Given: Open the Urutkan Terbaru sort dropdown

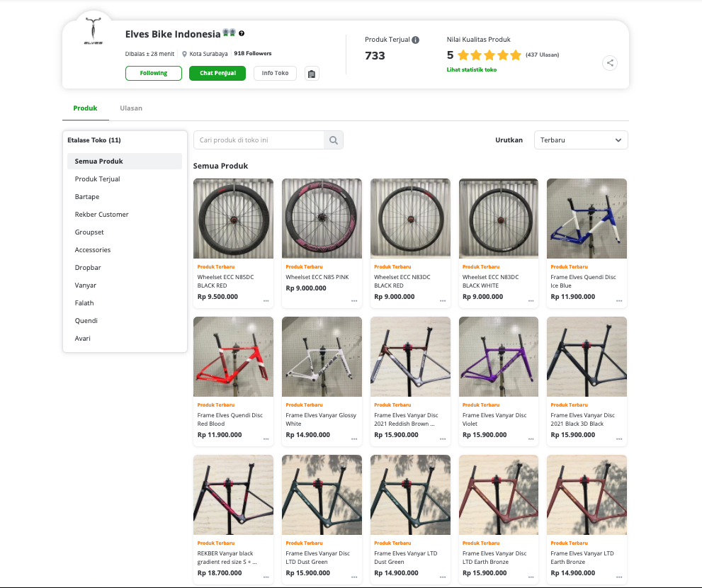Looking at the screenshot, I should [581, 140].
